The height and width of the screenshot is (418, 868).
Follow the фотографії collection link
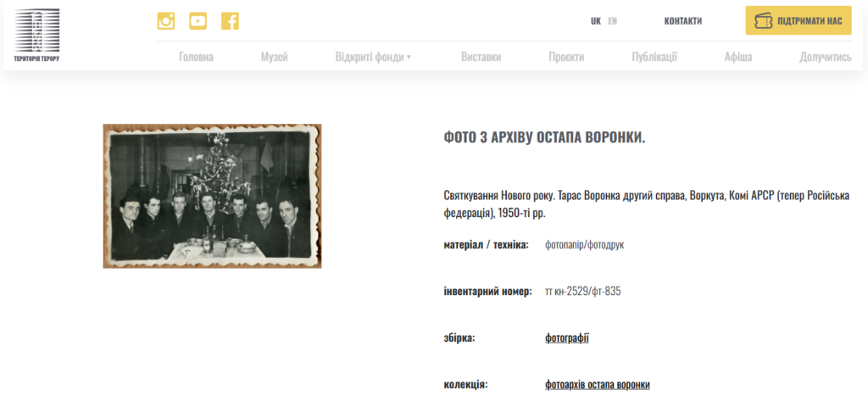pos(566,338)
